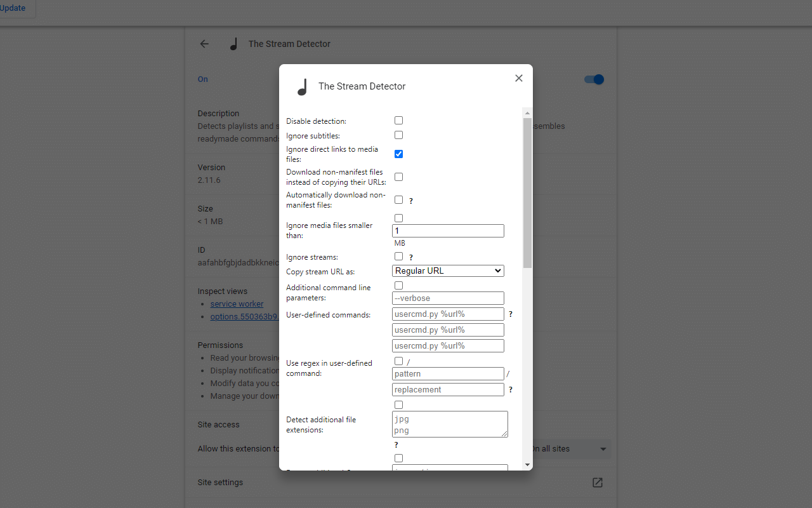Click scrollbar down arrow in options dialog

pos(528,465)
